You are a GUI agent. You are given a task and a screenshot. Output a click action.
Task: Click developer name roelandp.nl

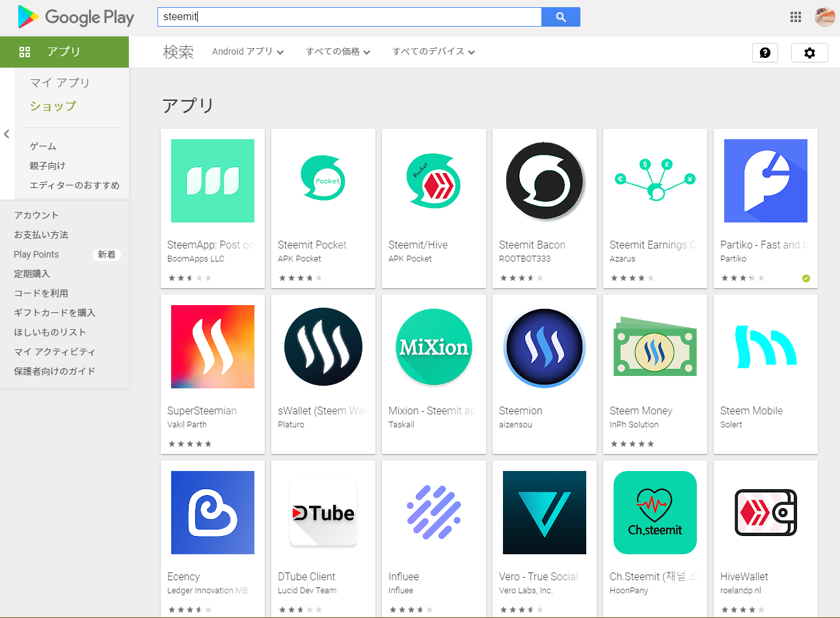[x=740, y=591]
